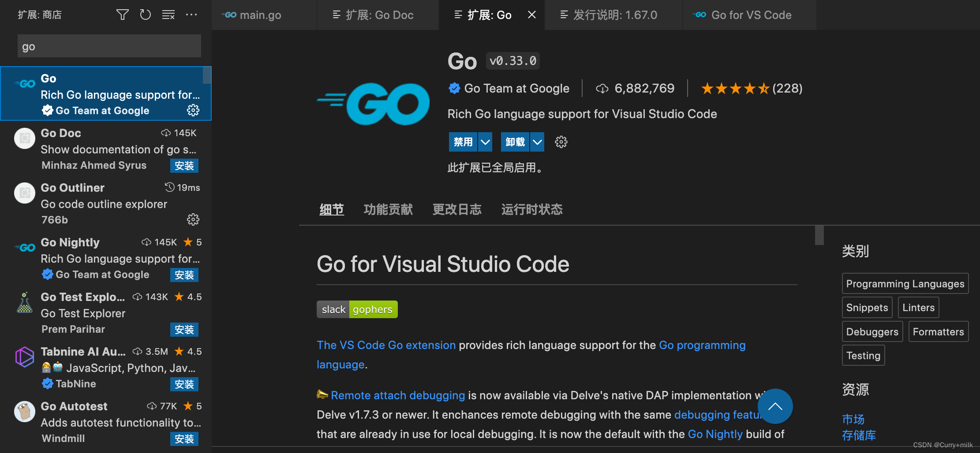Click the Programming Languages category tag
980x453 pixels.
(905, 283)
